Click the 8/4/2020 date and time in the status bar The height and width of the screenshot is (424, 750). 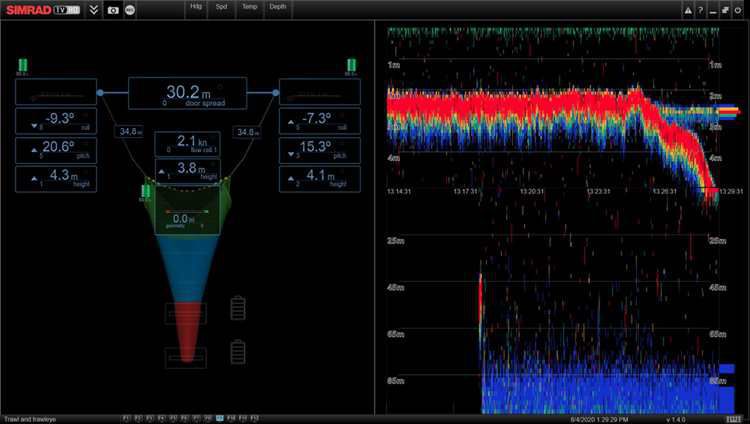599,419
